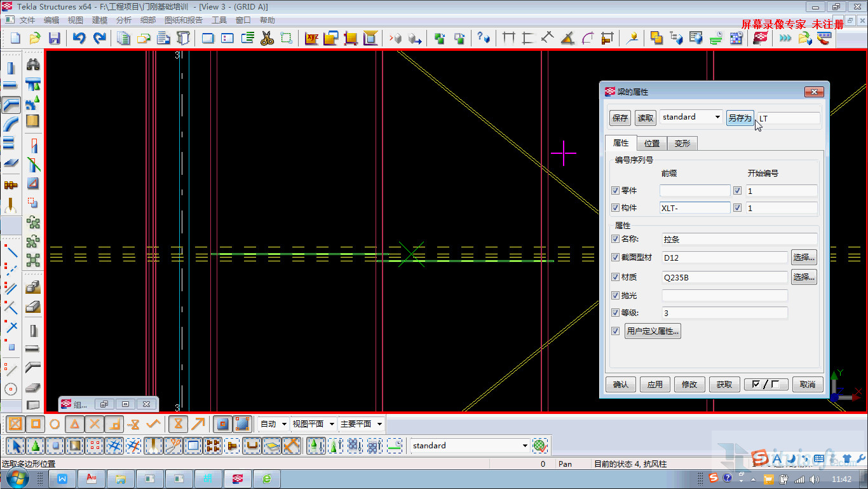Click the Redo arrow icon
868x489 pixels.
(100, 38)
